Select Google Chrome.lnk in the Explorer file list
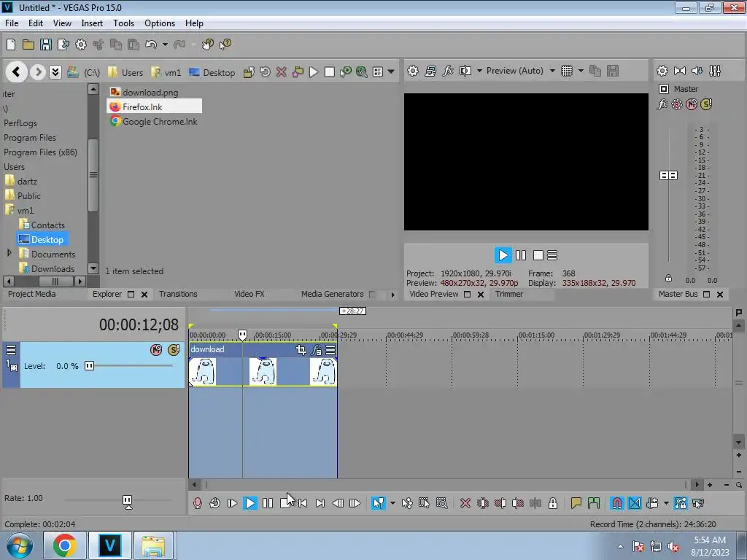Screen dimensions: 747x560 (154, 122)
